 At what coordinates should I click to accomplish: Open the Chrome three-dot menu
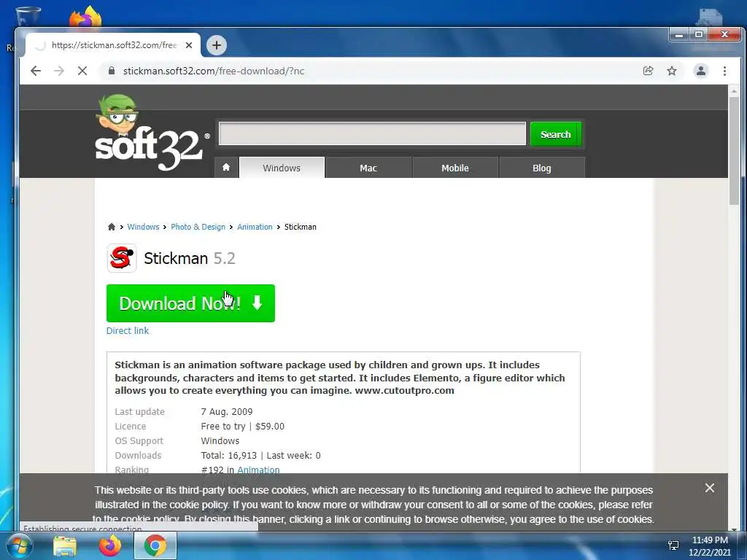tap(724, 71)
